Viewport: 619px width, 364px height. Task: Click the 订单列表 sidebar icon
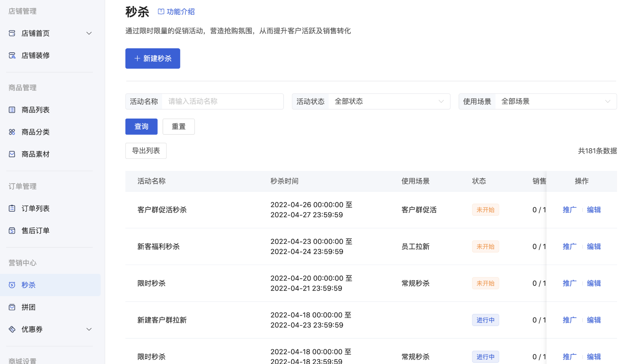pos(12,208)
